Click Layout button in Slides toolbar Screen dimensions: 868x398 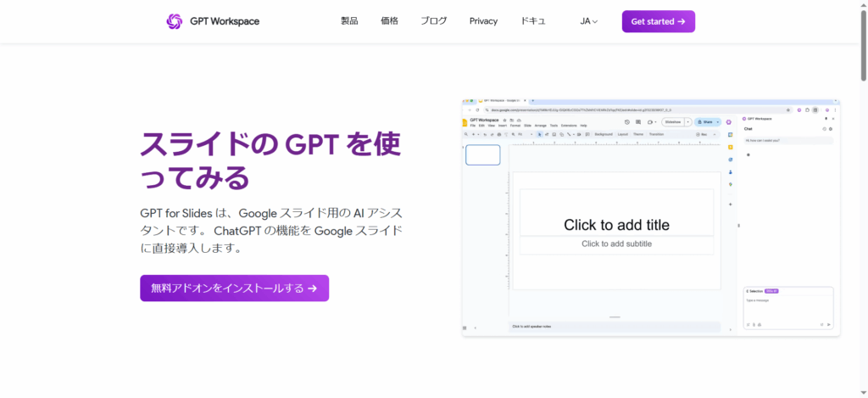pyautogui.click(x=622, y=134)
